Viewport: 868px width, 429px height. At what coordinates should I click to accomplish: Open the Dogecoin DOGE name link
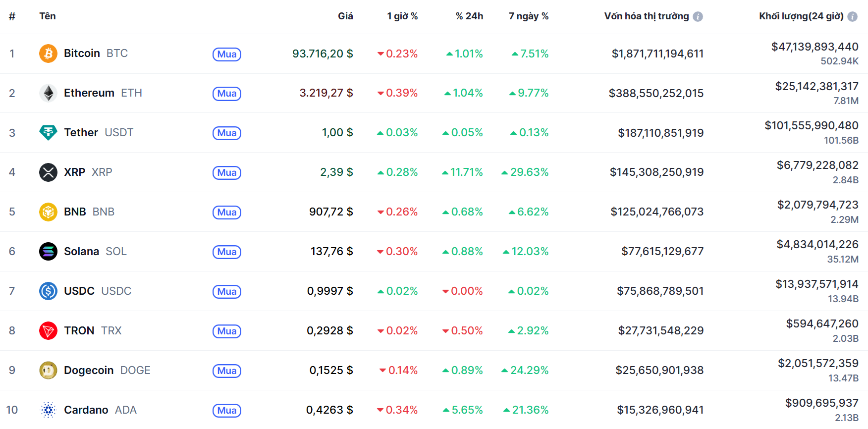pyautogui.click(x=107, y=371)
